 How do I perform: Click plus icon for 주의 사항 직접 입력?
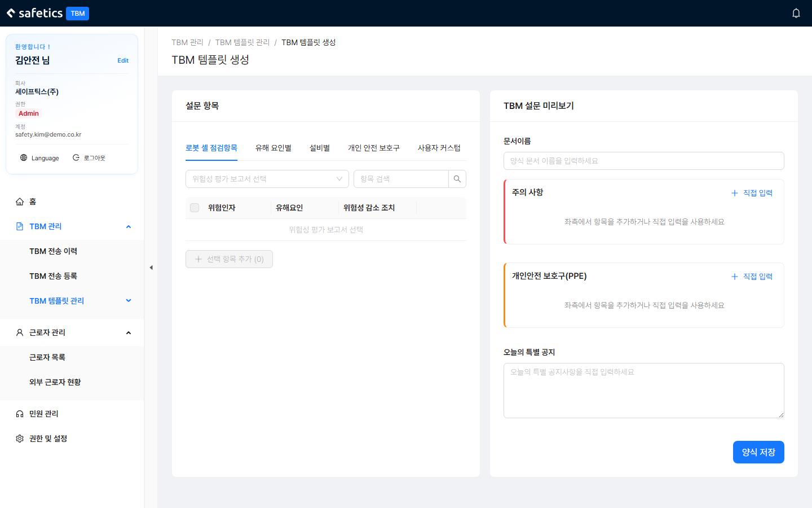point(735,193)
